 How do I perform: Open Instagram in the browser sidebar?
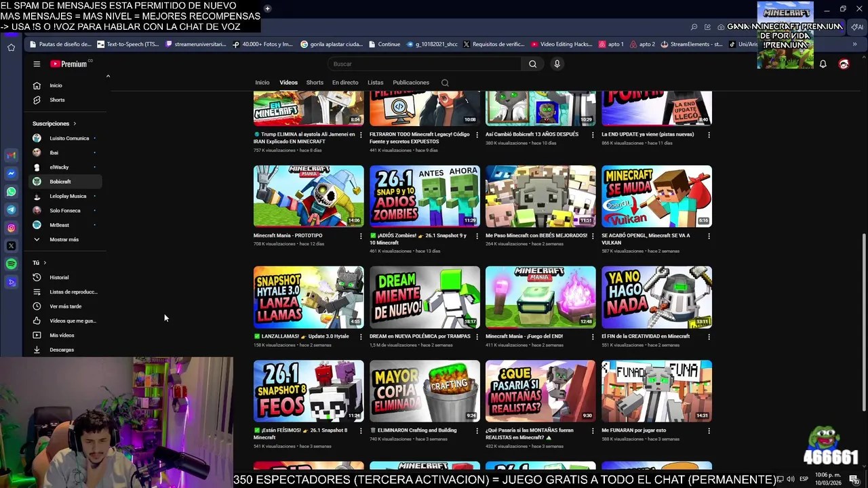point(12,228)
